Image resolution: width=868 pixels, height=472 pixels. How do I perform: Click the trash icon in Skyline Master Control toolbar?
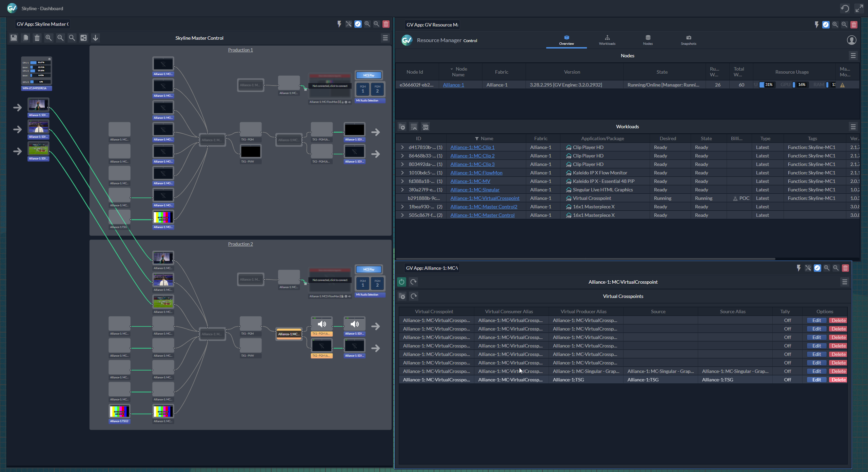coord(37,38)
